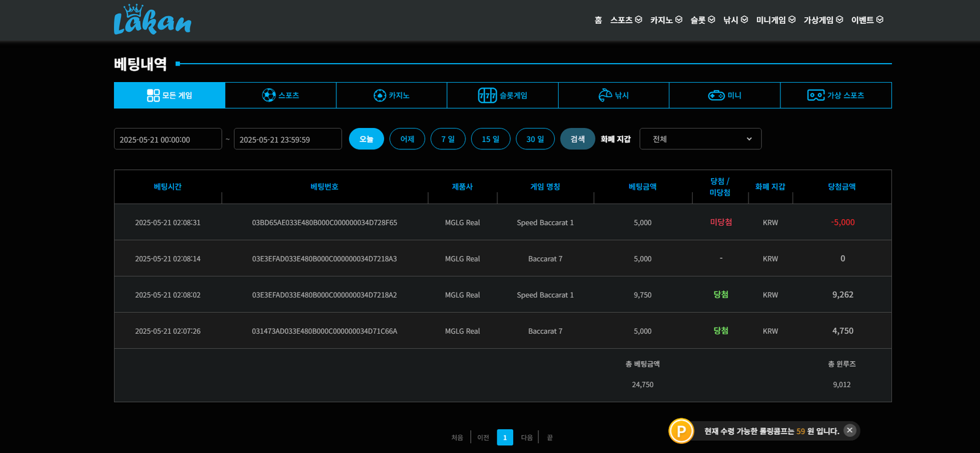The height and width of the screenshot is (453, 980).
Task: Click the virtual sports VR headset icon
Action: pyautogui.click(x=815, y=95)
